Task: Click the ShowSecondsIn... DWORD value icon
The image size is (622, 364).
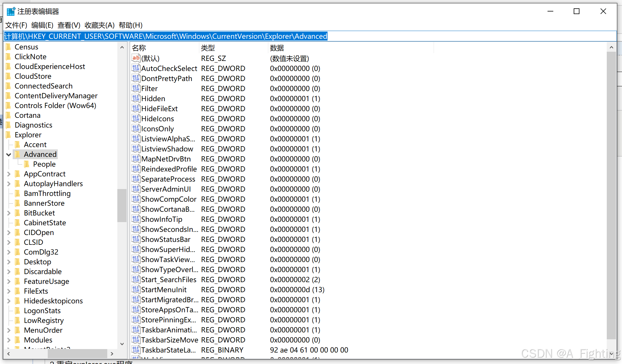Action: click(x=136, y=229)
